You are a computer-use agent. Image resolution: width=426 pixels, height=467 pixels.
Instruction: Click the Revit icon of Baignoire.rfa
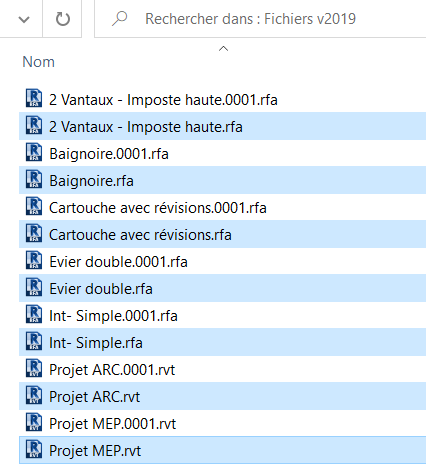click(34, 180)
